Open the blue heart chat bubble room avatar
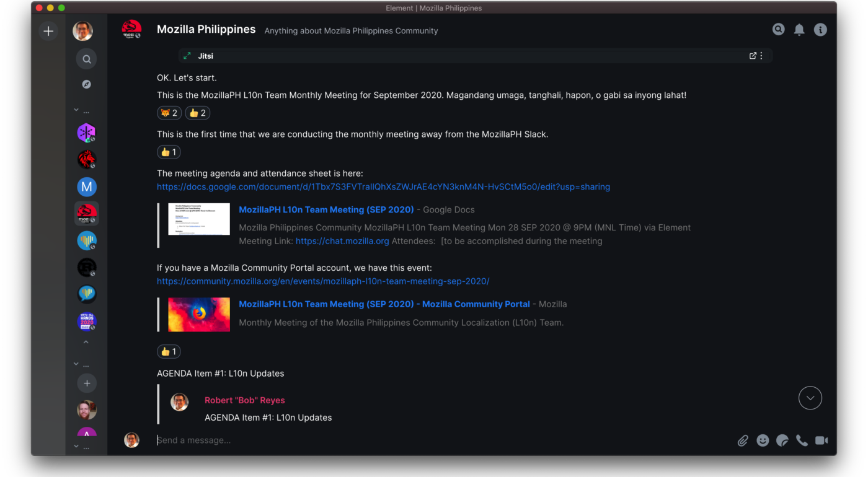 click(x=87, y=294)
